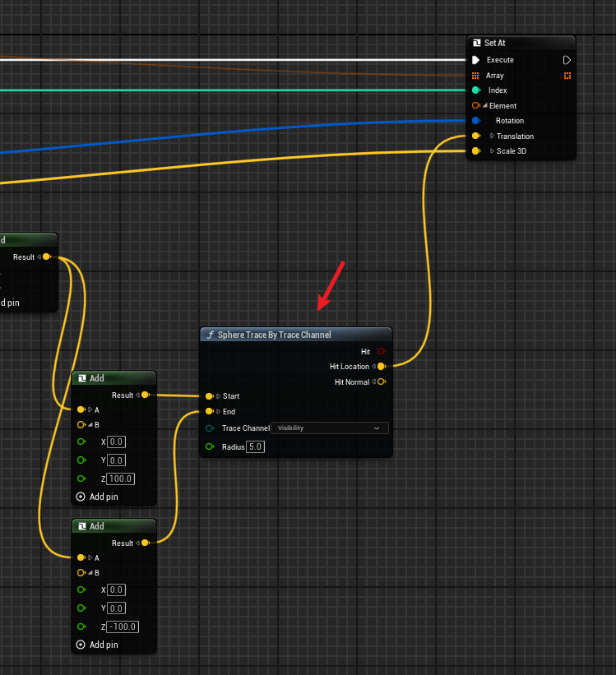Click the function icon on Sphere Trace node

pos(211,335)
